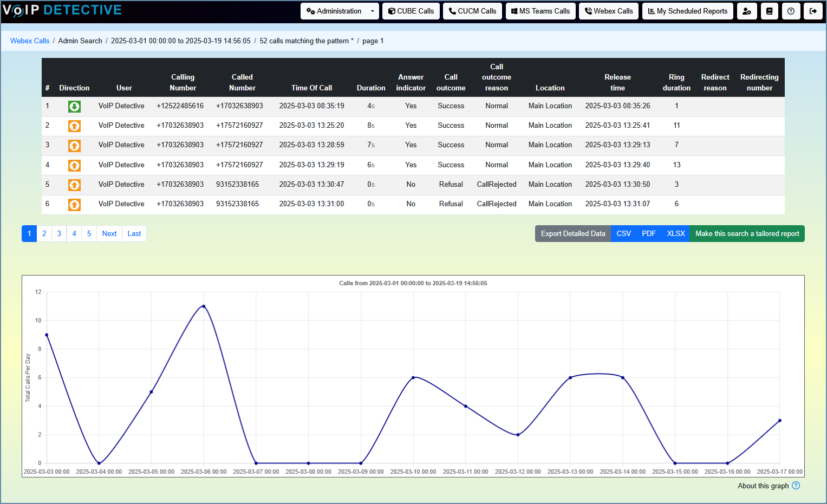The width and height of the screenshot is (827, 504).
Task: Click the About this graph text
Action: [x=763, y=486]
